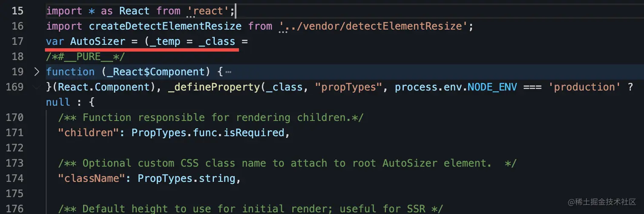Screen dimensions: 644x214
Task: Unfold the collapsed code ellipsis marker
Action: click(x=228, y=72)
